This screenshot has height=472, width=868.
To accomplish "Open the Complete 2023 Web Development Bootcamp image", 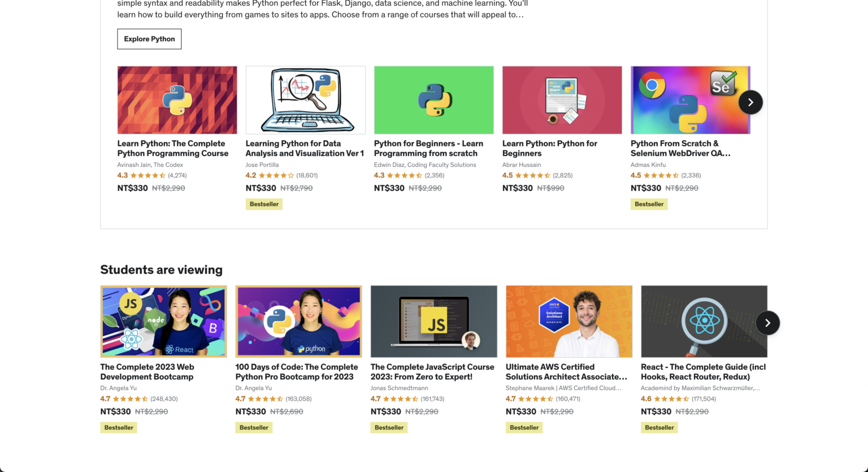I will [x=163, y=321].
